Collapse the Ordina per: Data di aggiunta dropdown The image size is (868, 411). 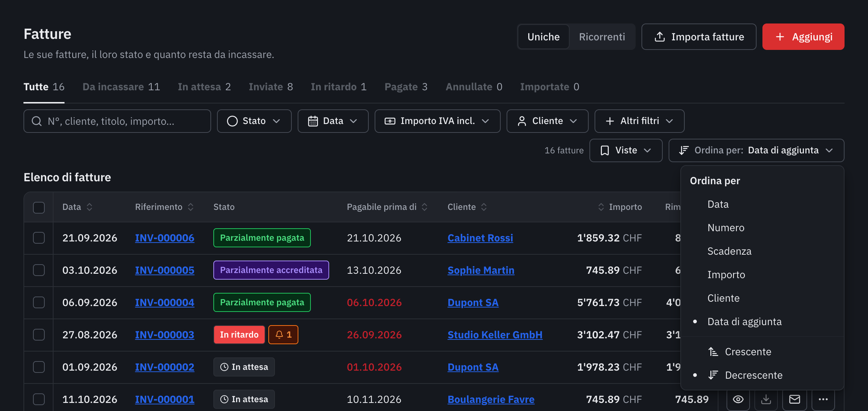click(x=756, y=150)
